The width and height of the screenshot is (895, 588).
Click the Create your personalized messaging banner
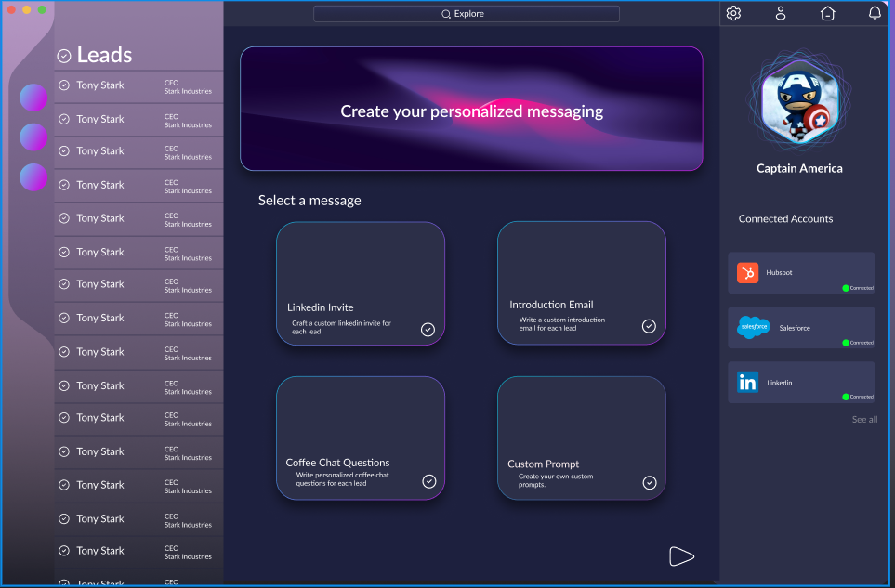coord(471,109)
